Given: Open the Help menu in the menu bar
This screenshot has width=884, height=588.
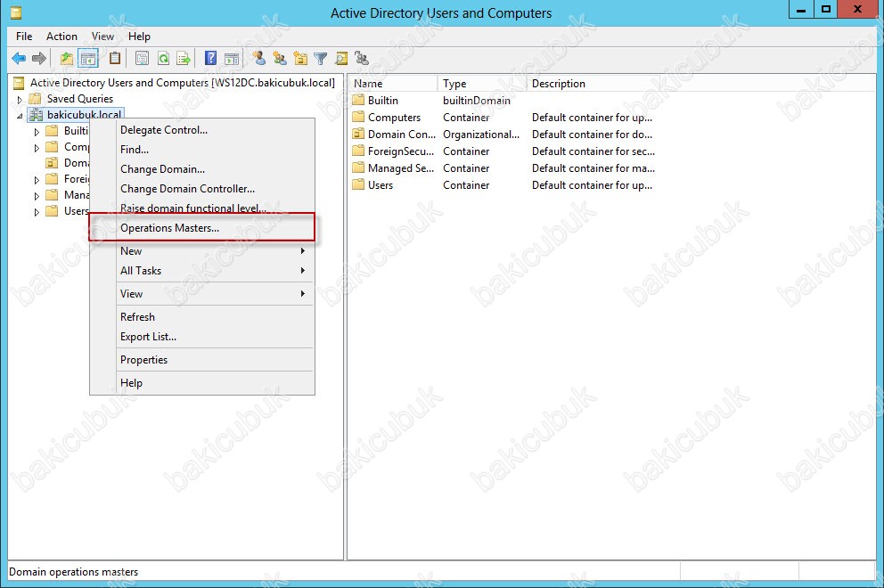Looking at the screenshot, I should click(x=139, y=36).
